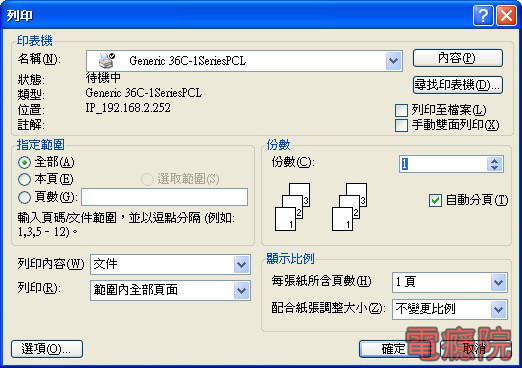Click the Help question mark button

pos(482,15)
